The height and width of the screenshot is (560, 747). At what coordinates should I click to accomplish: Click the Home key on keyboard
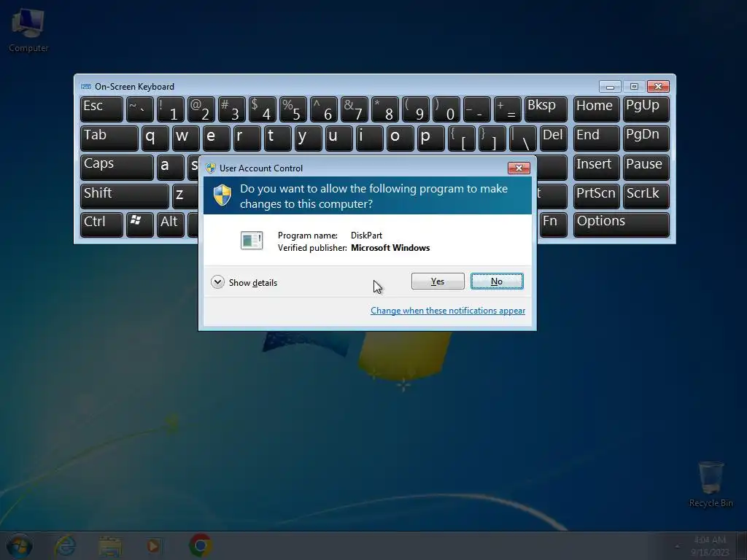597,109
